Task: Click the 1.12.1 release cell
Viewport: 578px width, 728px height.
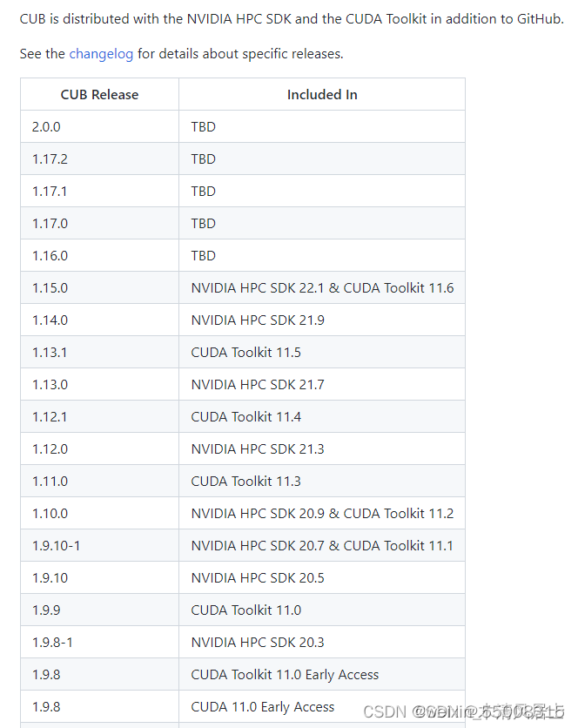Action: pos(99,416)
